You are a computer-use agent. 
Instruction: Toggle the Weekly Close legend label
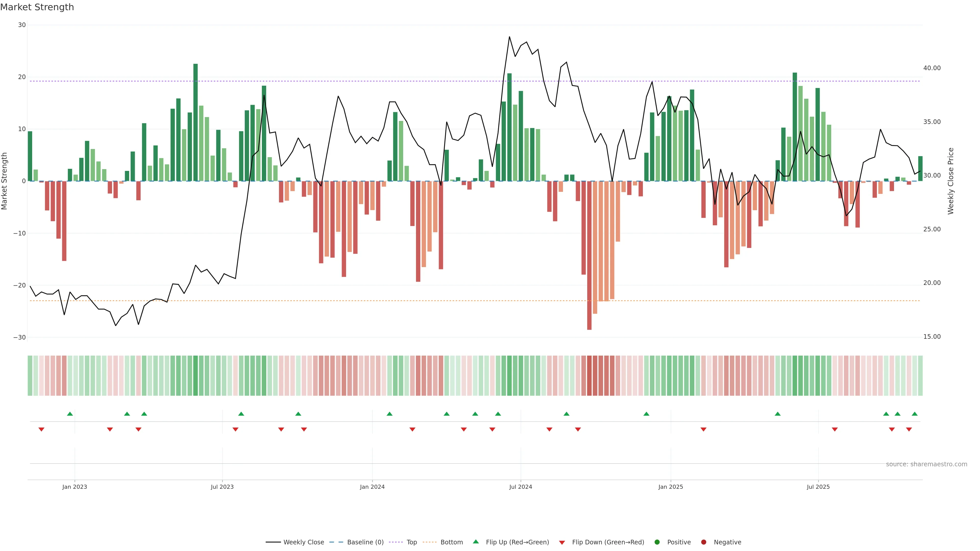[x=304, y=542]
